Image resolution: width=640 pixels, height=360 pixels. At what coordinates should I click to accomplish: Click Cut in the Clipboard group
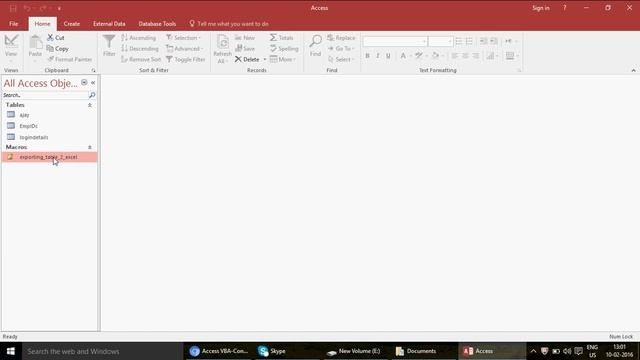click(x=56, y=38)
